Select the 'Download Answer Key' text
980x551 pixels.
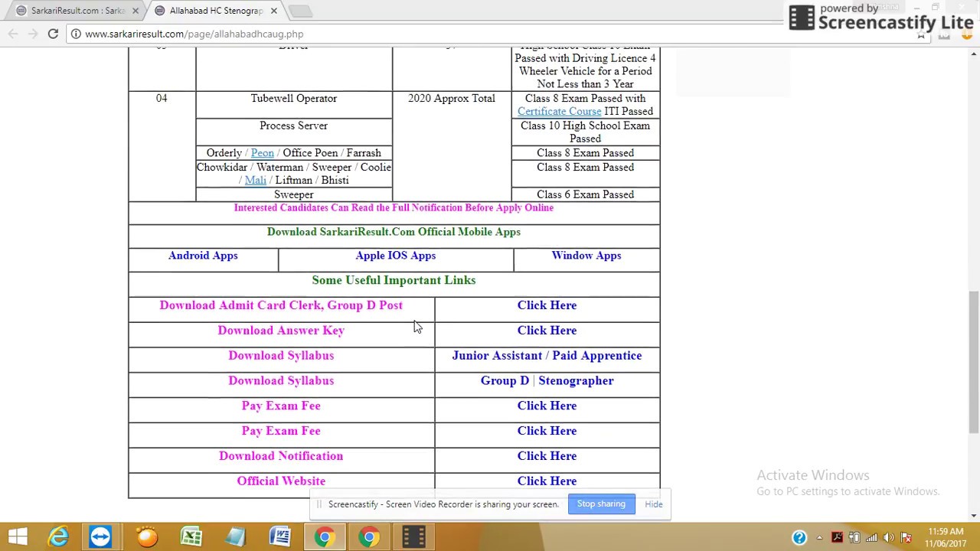(x=281, y=331)
